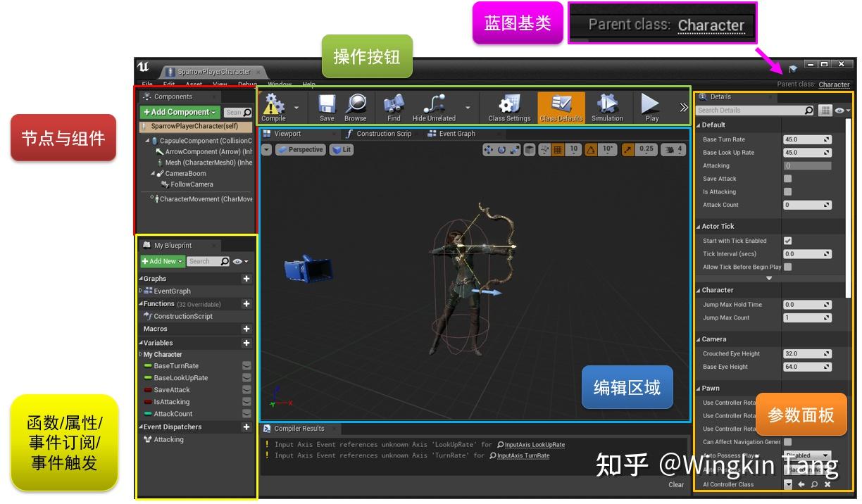This screenshot has height=504, width=862.
Task: Select the Class Defaults toolbar button
Action: coord(561,107)
